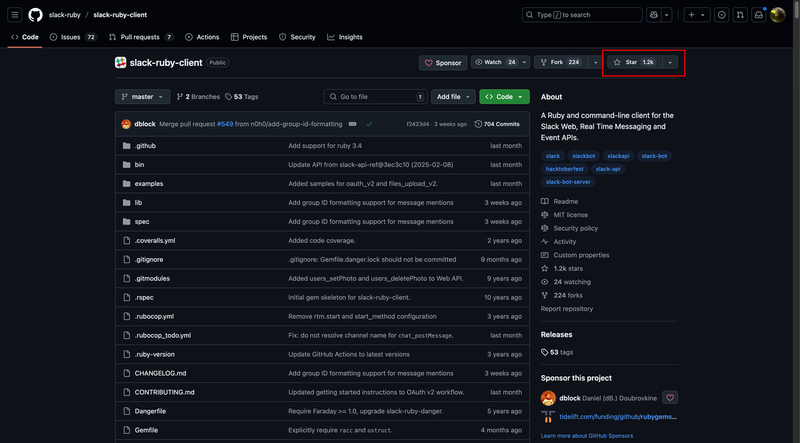Open the green Code dropdown
Screen dimensions: 800x443
[504, 96]
